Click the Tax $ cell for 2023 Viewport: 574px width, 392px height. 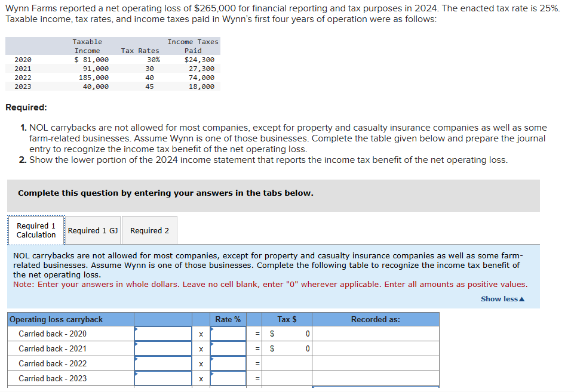click(x=288, y=379)
